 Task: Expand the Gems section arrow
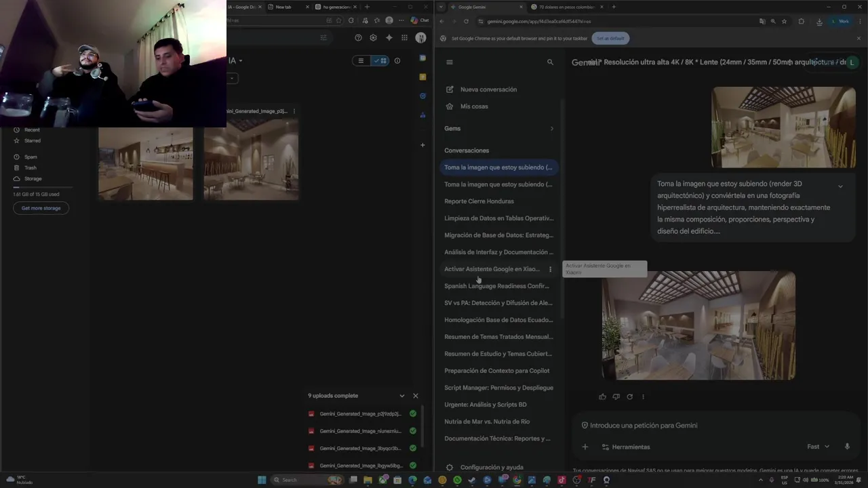click(551, 128)
